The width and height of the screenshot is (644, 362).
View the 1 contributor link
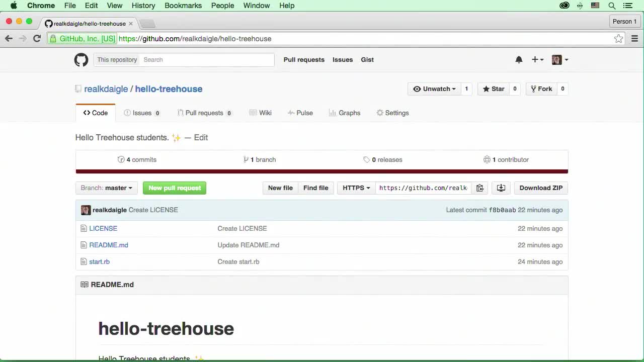click(x=506, y=160)
